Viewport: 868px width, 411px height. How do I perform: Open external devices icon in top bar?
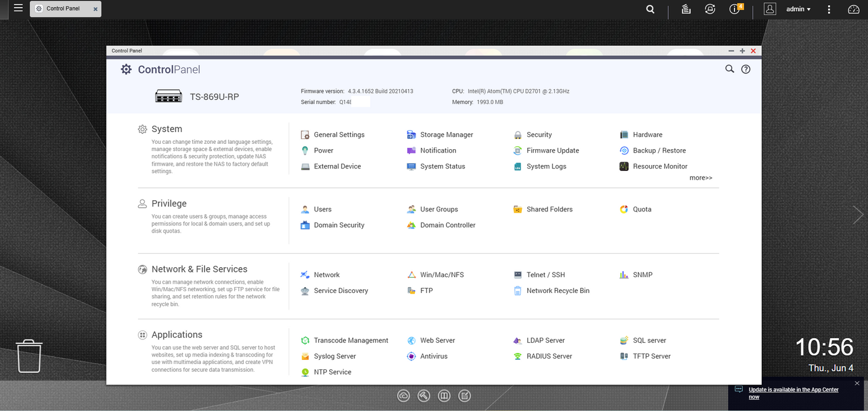coord(710,9)
